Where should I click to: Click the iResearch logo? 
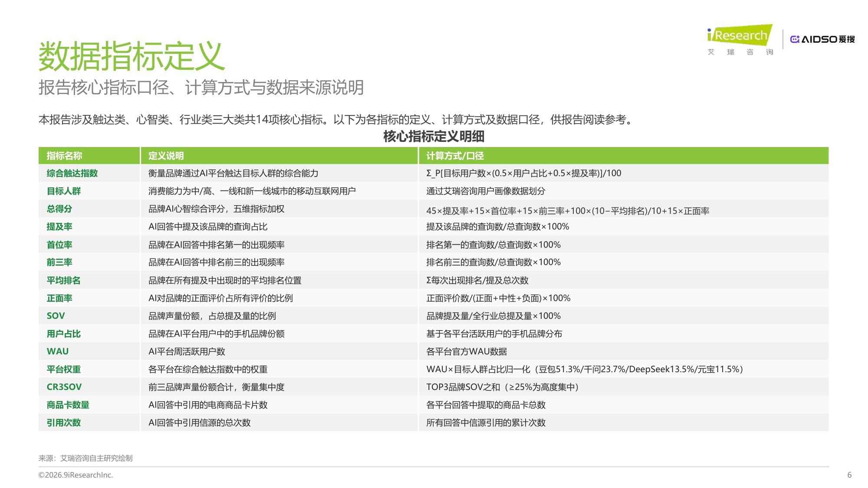coord(740,40)
